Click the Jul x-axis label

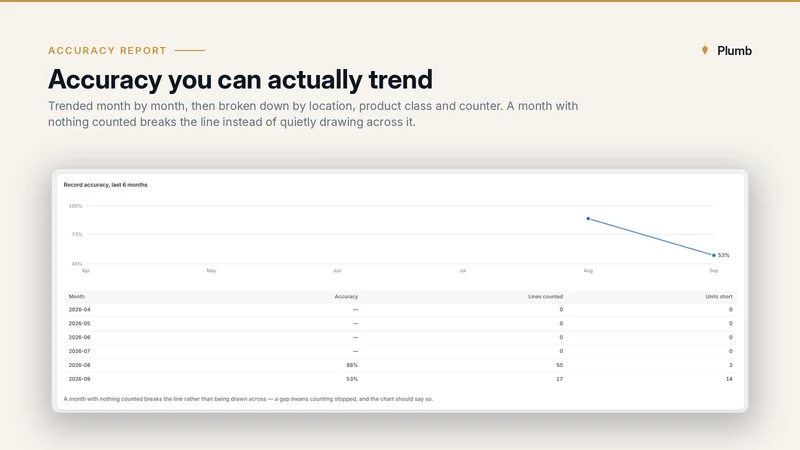(462, 270)
